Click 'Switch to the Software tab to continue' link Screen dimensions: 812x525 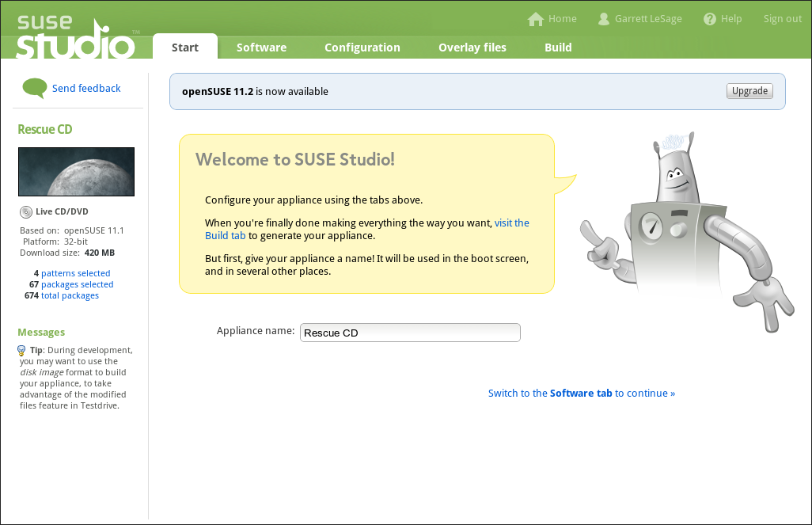click(582, 394)
